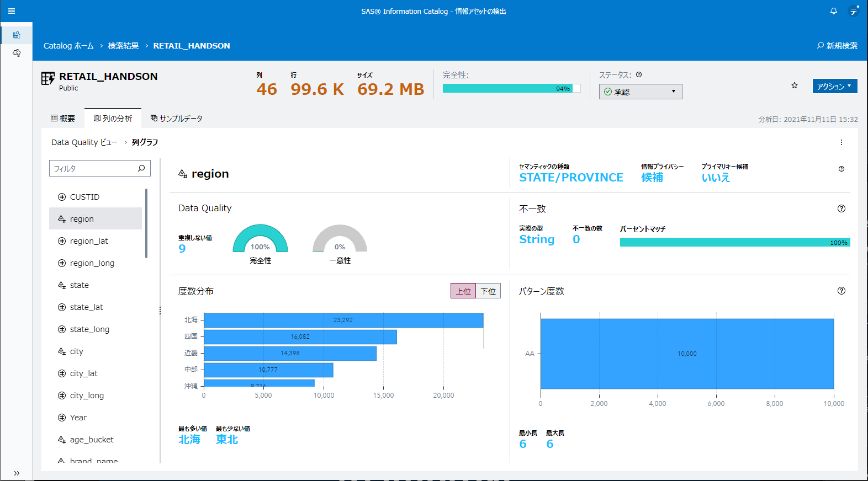Select the region column in list
This screenshot has height=481, width=868.
click(96, 219)
